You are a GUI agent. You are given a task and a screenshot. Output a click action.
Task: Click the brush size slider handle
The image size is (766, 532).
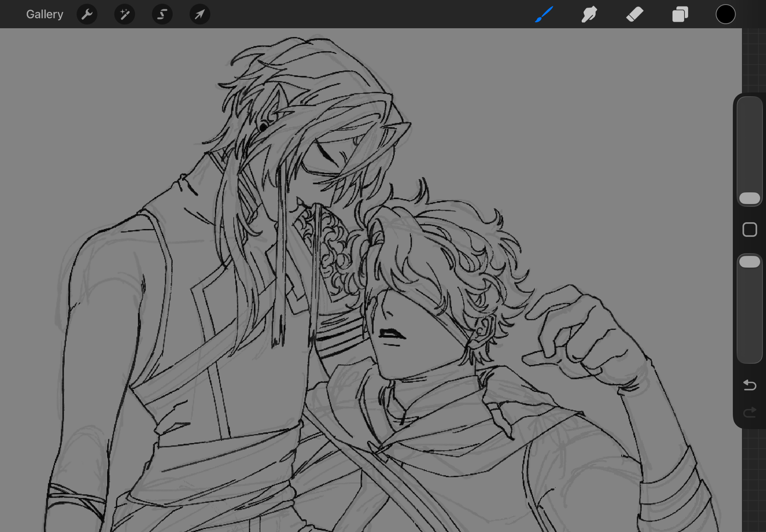(x=750, y=198)
